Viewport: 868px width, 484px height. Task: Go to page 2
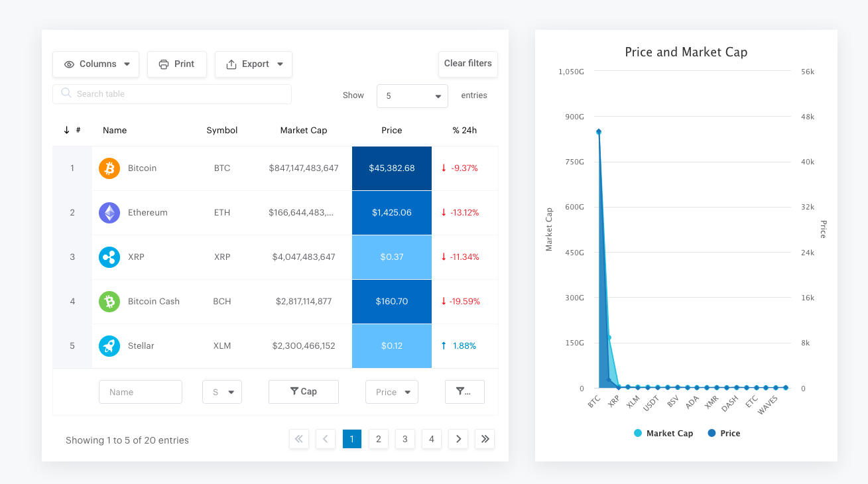379,439
